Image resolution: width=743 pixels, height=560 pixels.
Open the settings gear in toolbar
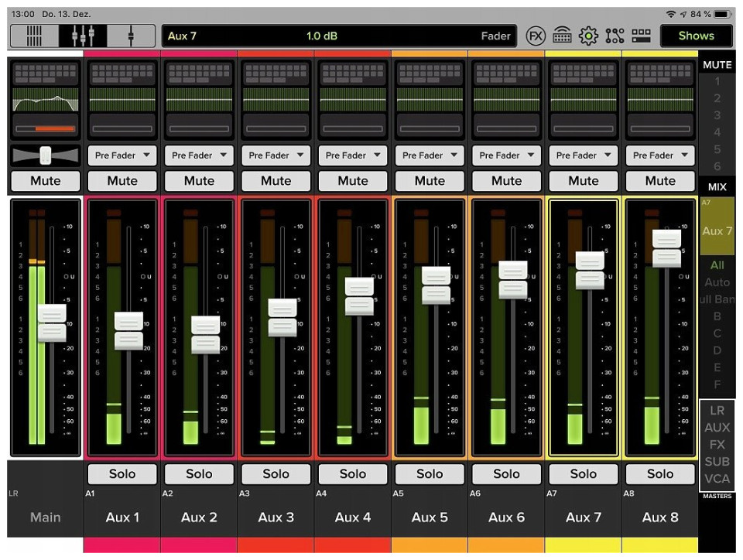588,36
